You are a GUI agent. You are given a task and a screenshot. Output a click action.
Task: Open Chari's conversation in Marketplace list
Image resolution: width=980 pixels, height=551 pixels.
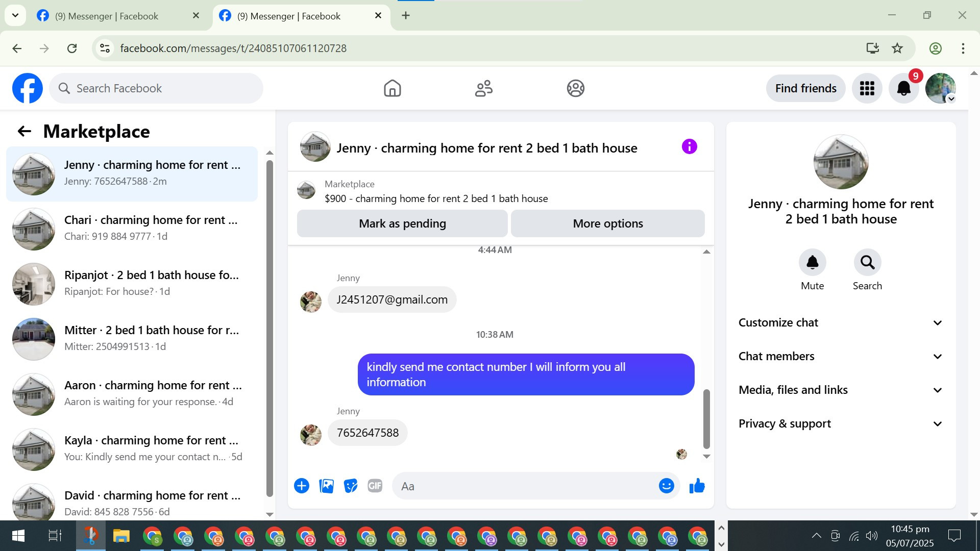tap(133, 228)
